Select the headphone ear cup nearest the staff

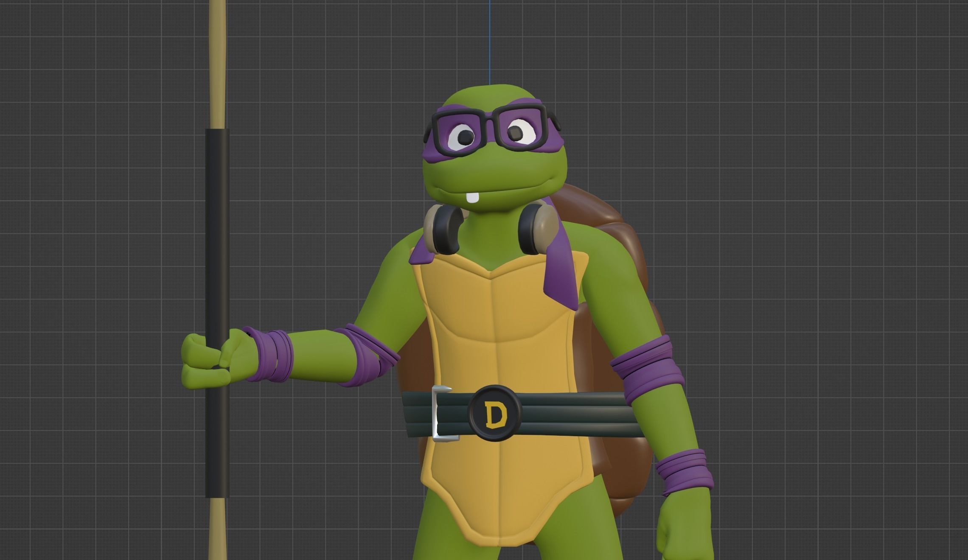pos(444,230)
